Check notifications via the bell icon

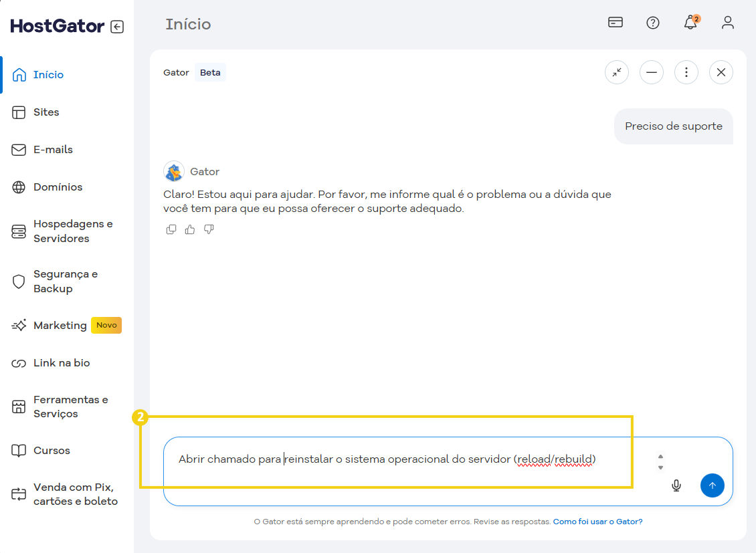[x=690, y=23]
